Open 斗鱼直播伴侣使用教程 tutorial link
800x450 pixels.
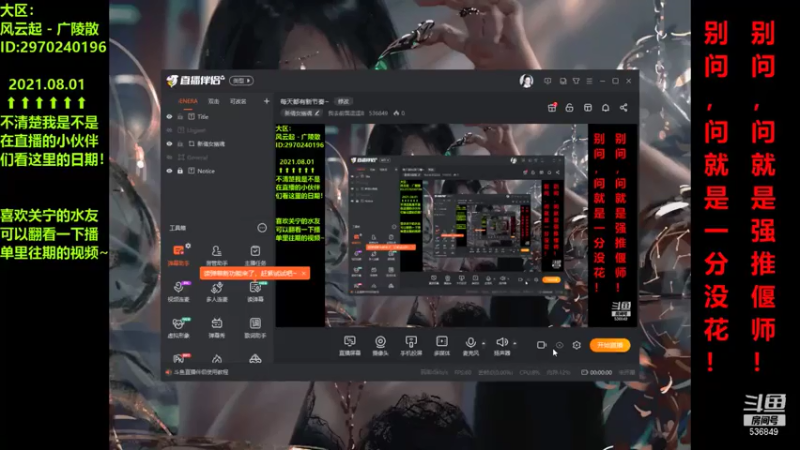click(201, 372)
